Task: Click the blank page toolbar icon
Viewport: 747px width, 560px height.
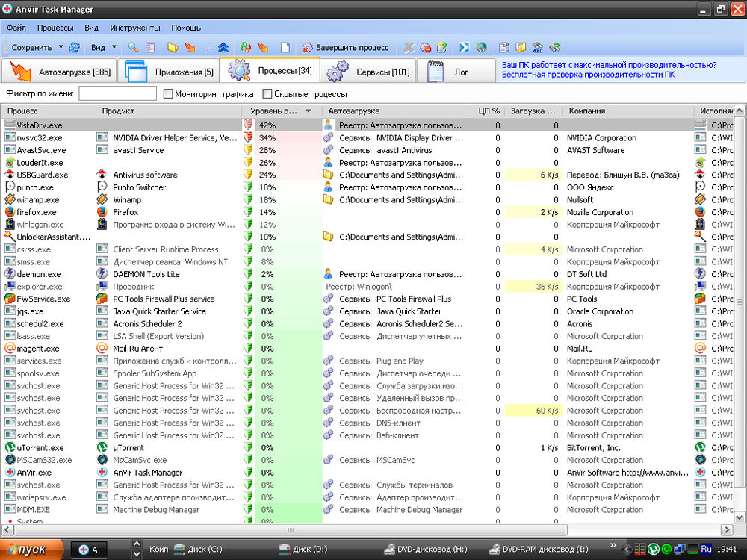Action: coord(285,47)
